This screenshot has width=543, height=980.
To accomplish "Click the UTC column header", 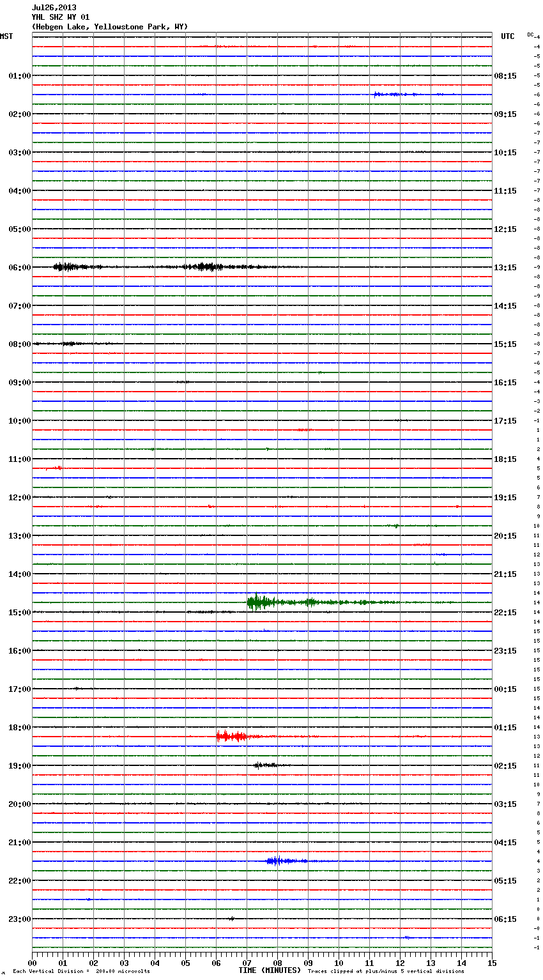I will pos(507,36).
